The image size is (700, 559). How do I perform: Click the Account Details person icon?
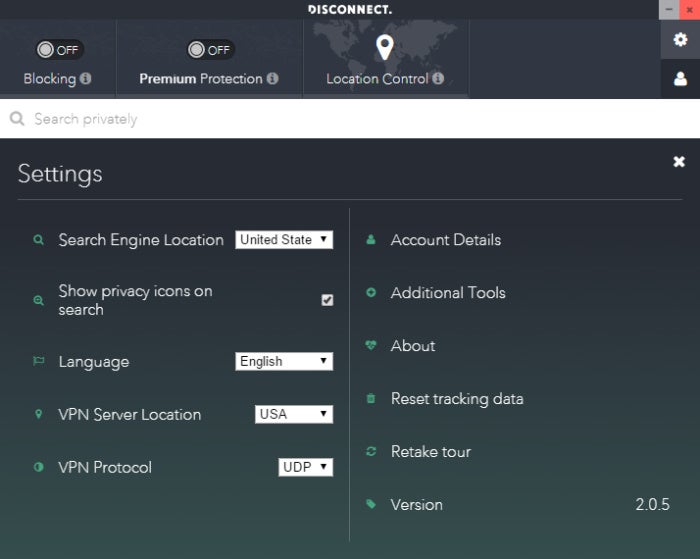pos(371,240)
